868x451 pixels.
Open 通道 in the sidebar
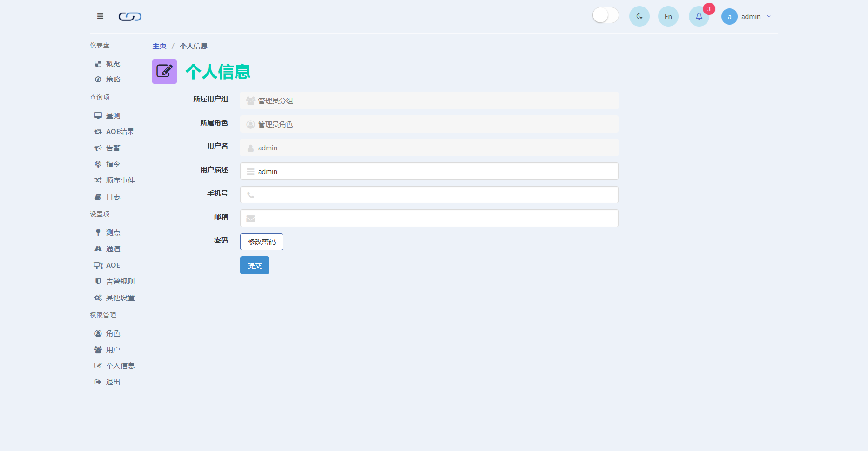coord(113,249)
